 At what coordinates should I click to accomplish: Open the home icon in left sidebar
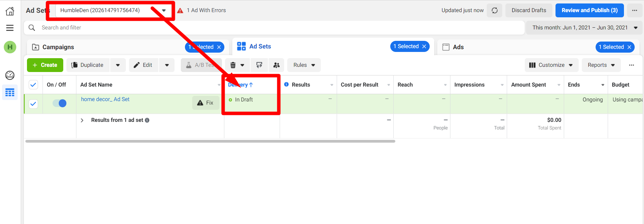(x=10, y=11)
